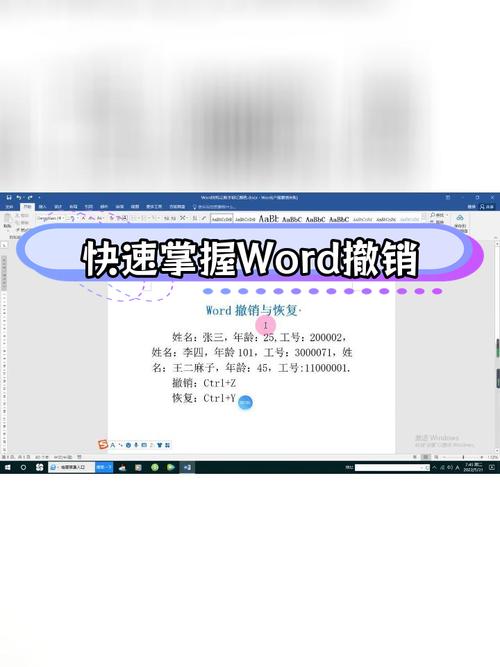Open the Windows Start menu

7,467
